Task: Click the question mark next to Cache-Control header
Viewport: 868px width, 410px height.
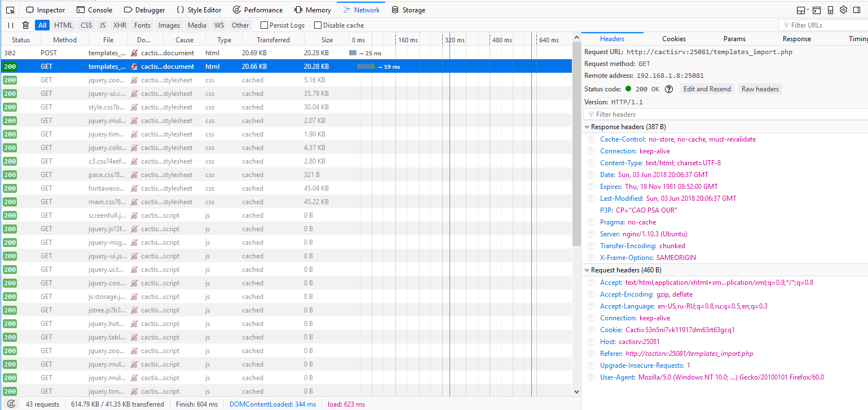Action: click(591, 139)
